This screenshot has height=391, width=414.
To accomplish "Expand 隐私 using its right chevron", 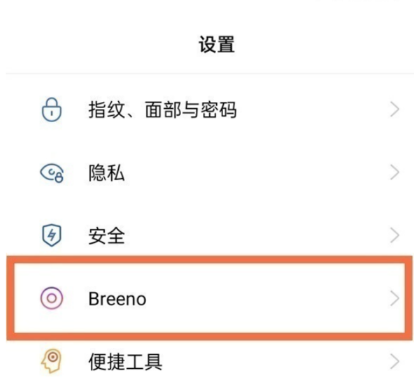I will tap(395, 172).
